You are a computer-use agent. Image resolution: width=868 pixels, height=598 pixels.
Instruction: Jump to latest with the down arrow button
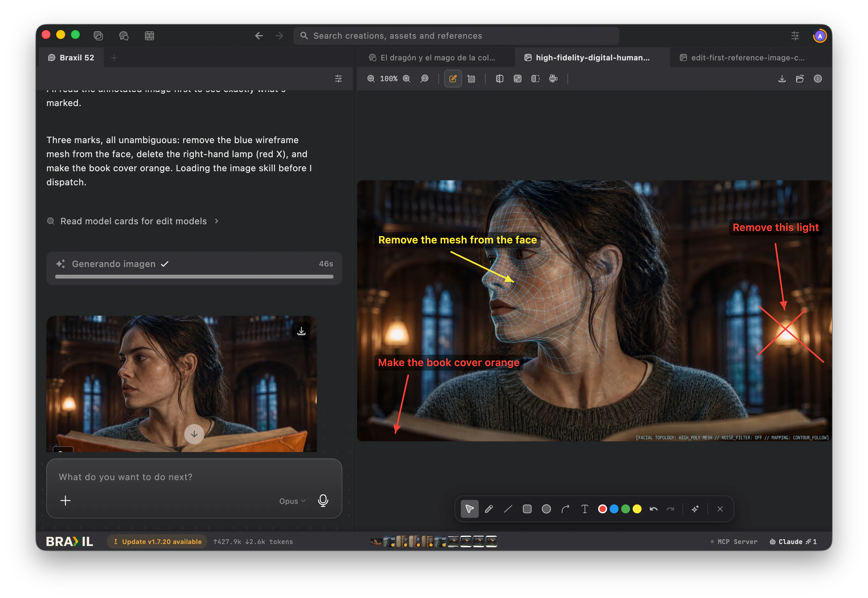point(194,434)
